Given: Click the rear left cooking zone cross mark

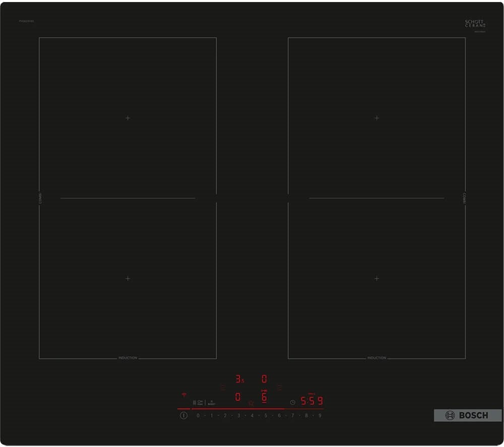Looking at the screenshot, I should (128, 118).
